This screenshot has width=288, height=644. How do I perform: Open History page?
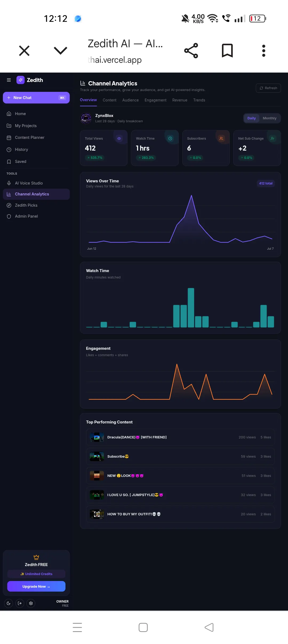coord(36,150)
